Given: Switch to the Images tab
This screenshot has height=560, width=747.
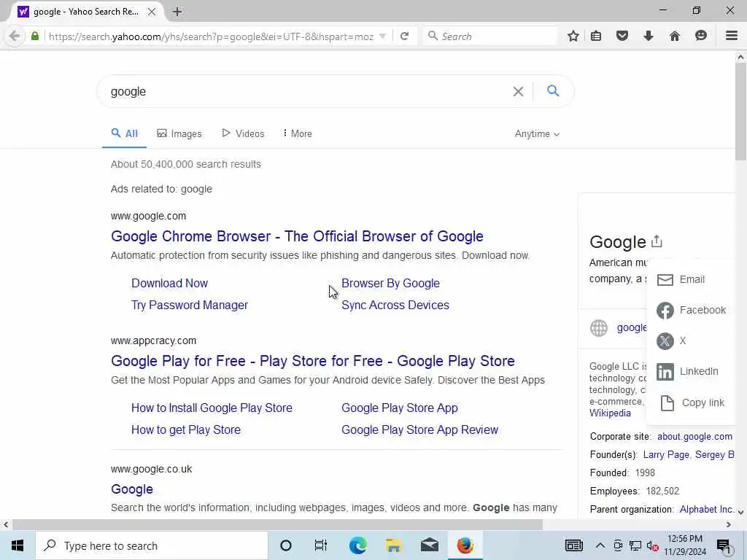Looking at the screenshot, I should [x=179, y=134].
